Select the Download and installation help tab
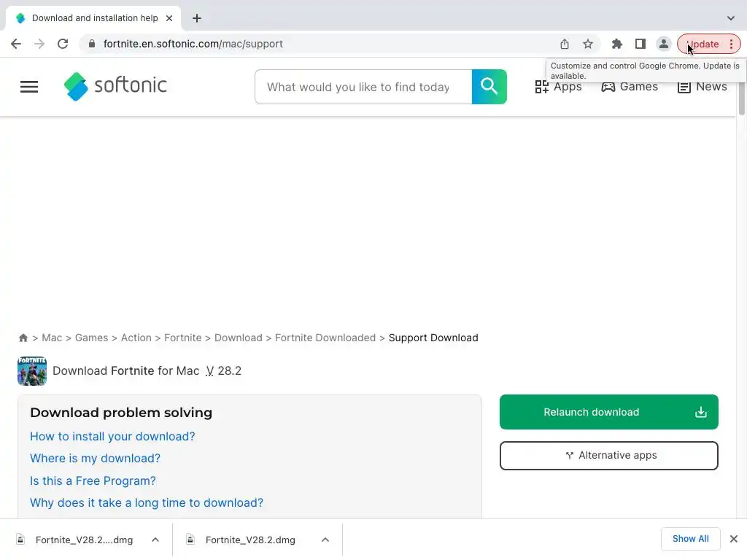 [x=93, y=18]
